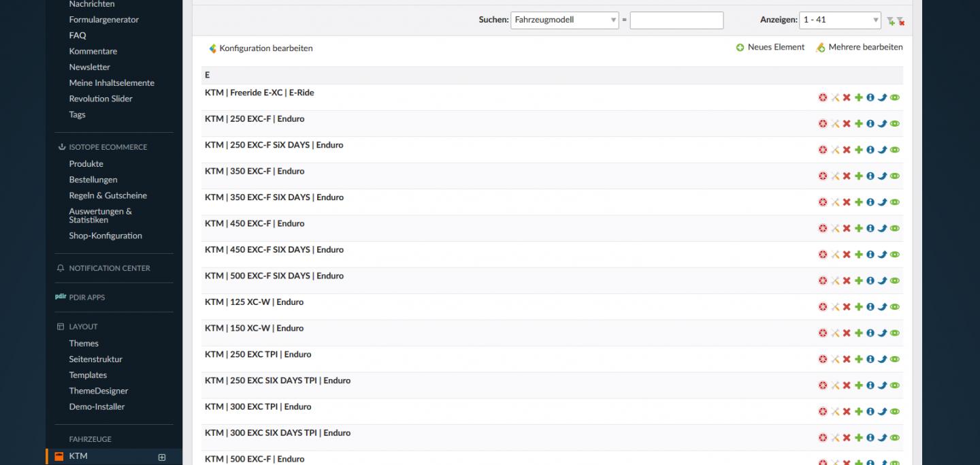
Task: Click the reset filter funnel icon
Action: pyautogui.click(x=901, y=21)
